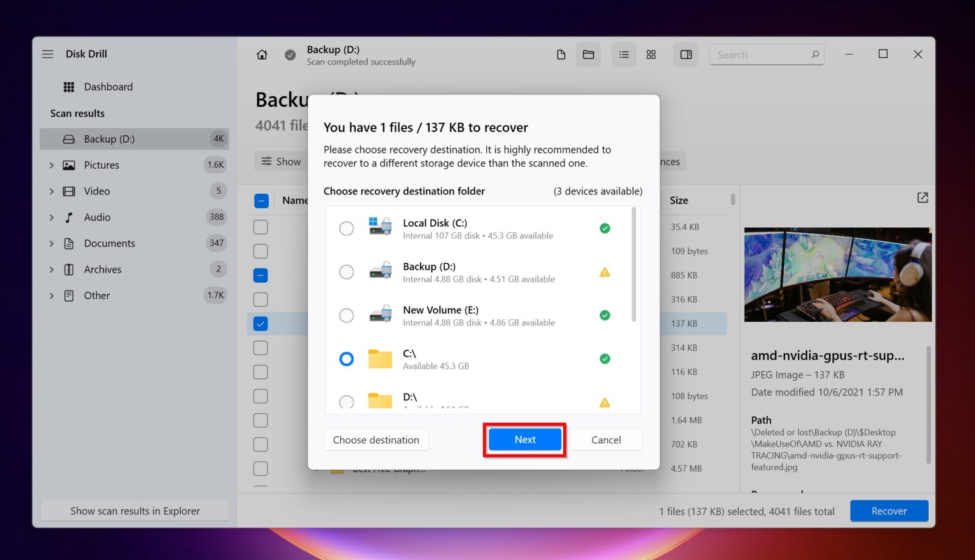This screenshot has width=975, height=560.
Task: Click the preview panel scrollbar
Action: 928,405
